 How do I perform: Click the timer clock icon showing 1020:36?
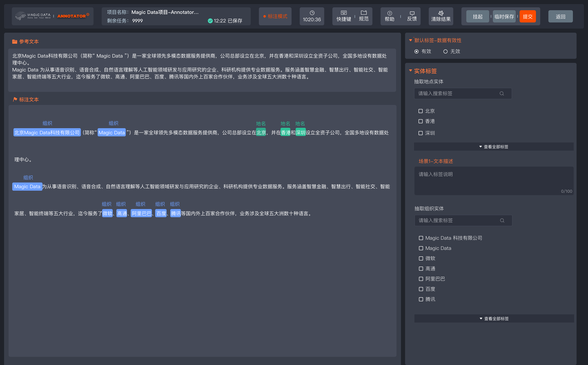pyautogui.click(x=312, y=13)
